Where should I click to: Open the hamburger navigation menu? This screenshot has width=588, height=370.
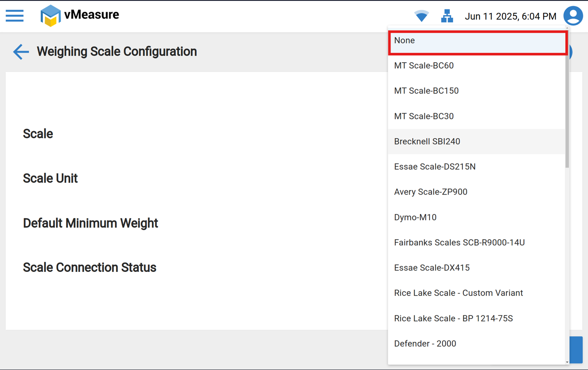point(15,16)
